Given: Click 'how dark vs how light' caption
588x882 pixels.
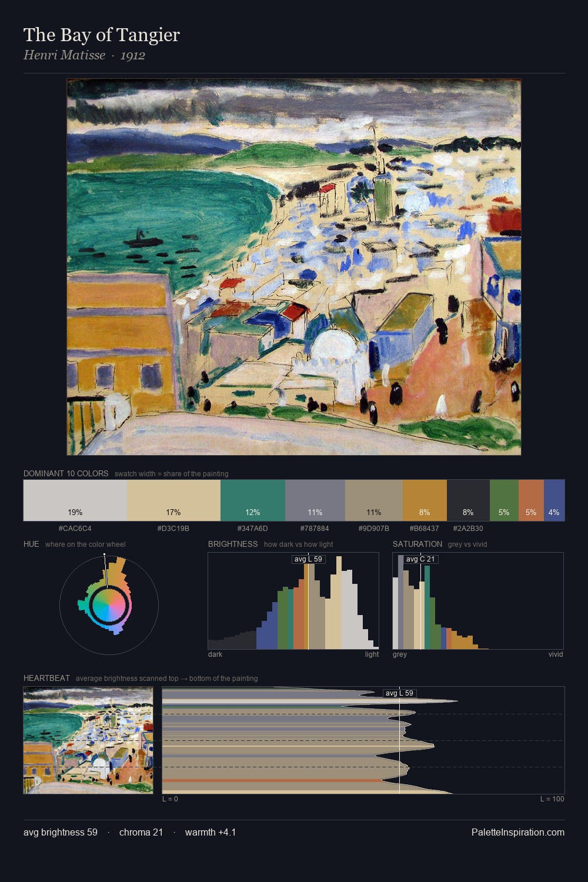Looking at the screenshot, I should [299, 544].
